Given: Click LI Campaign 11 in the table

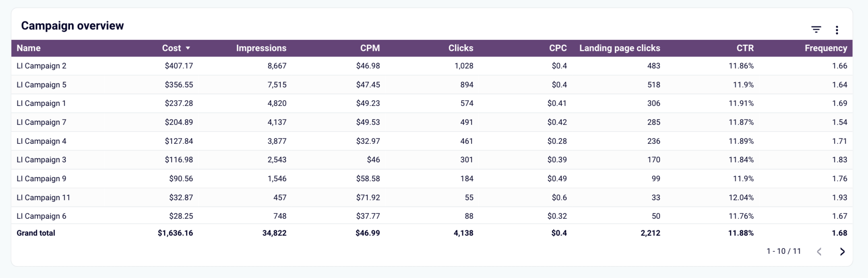Looking at the screenshot, I should click(x=43, y=198).
